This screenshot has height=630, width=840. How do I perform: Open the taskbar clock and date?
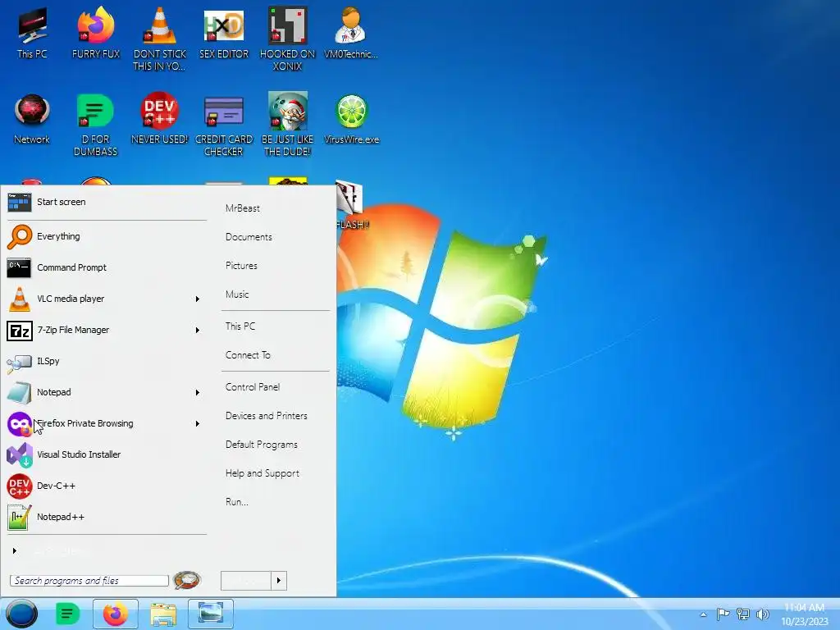(804, 614)
